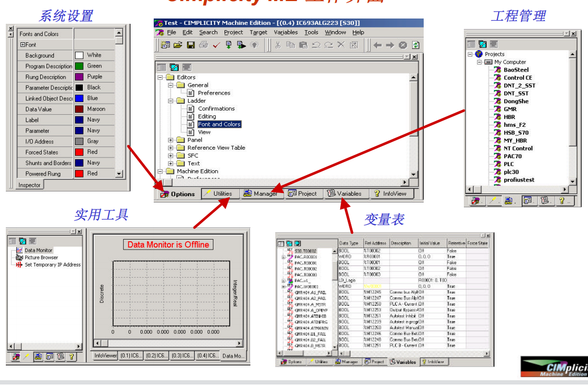This screenshot has width=588, height=385.
Task: Select the Preferences item under General
Action: click(x=214, y=93)
